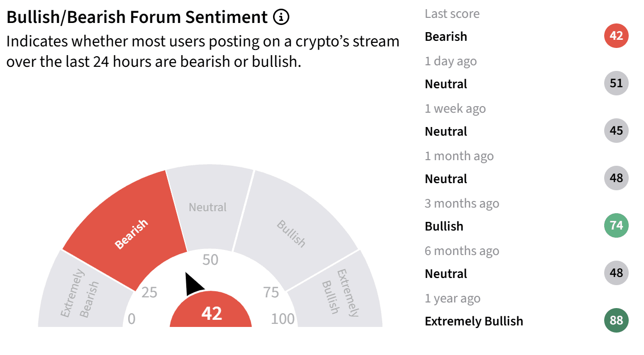Click the info icon beside Forum Sentiment title
Image resolution: width=644 pixels, height=355 pixels.
[281, 17]
